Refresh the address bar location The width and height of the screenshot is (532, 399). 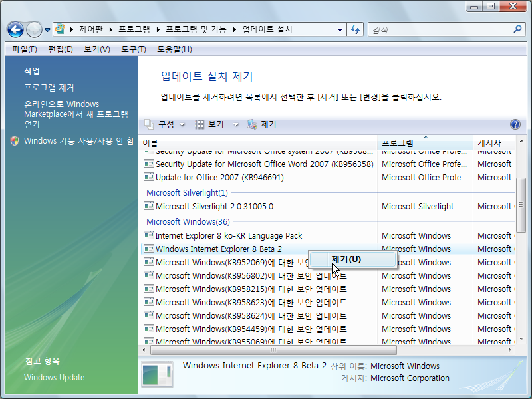[355, 29]
